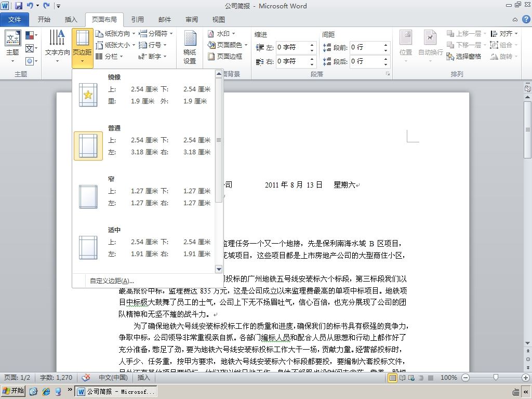Customize Quick Access Toolbar dropdown arrow
The height and width of the screenshot is (399, 532).
point(58,6)
